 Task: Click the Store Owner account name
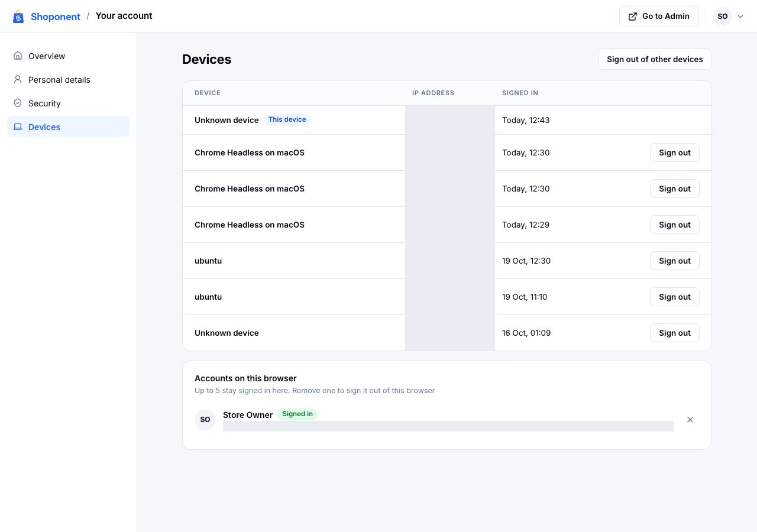point(248,415)
